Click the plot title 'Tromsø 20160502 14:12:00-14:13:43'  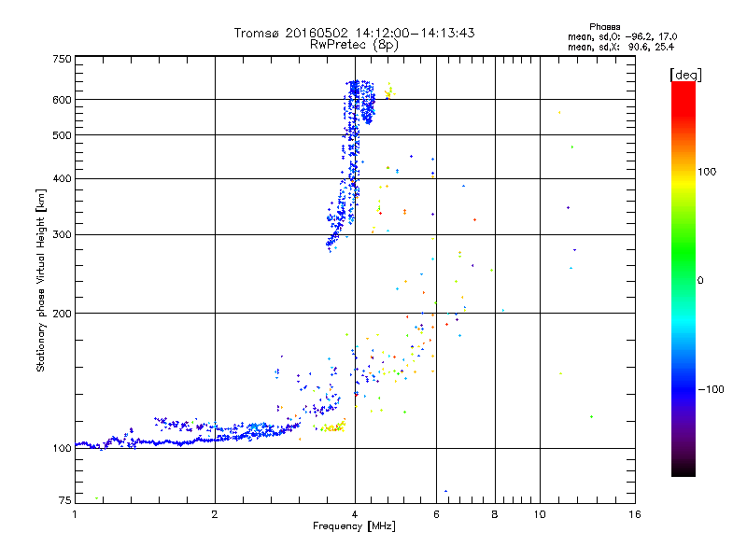pyautogui.click(x=354, y=33)
